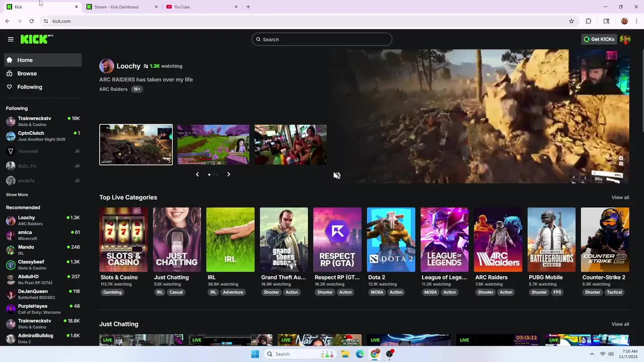Viewport: 644px width, 362px height.
Task: Open offline channel Varanelli in the sidebar
Action: pos(43,151)
